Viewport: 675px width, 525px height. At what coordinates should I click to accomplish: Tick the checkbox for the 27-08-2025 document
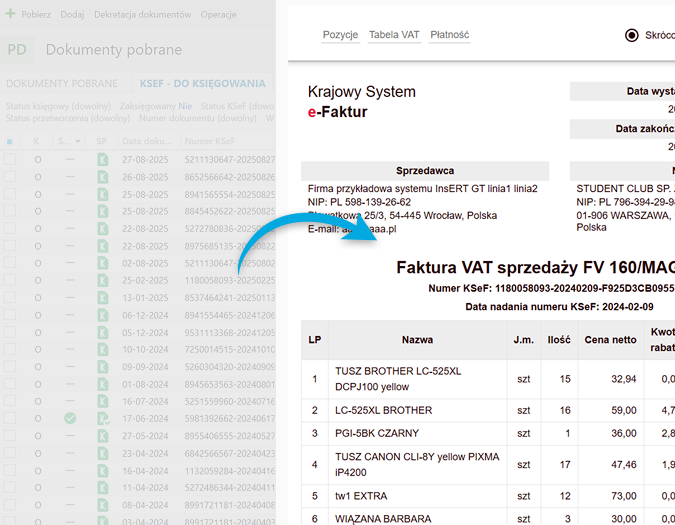(x=10, y=159)
